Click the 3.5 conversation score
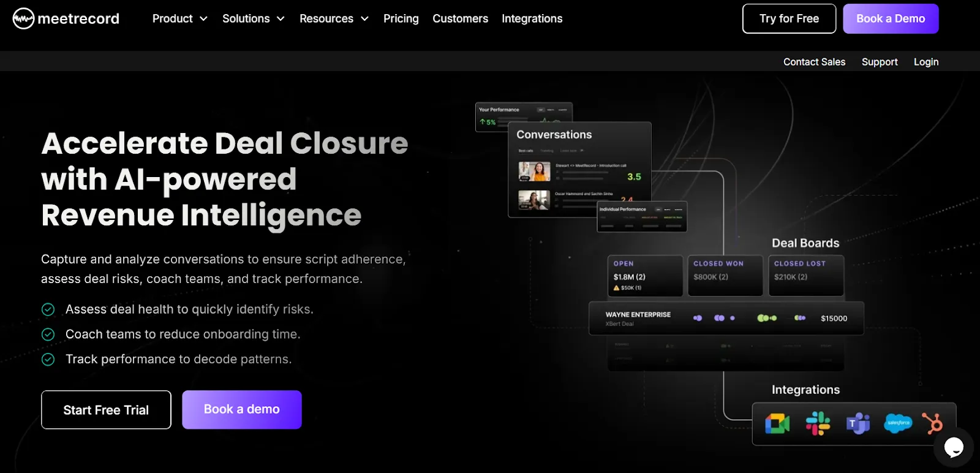The height and width of the screenshot is (473, 980). pos(634,177)
